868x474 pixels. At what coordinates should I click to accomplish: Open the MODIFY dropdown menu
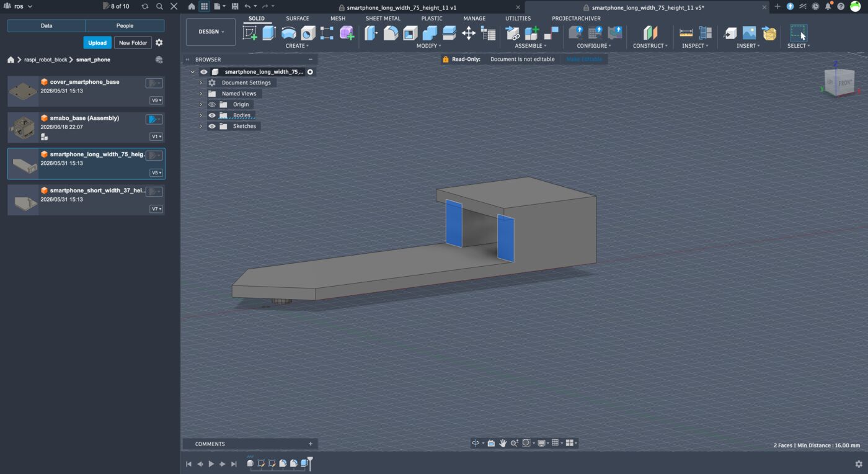point(429,46)
